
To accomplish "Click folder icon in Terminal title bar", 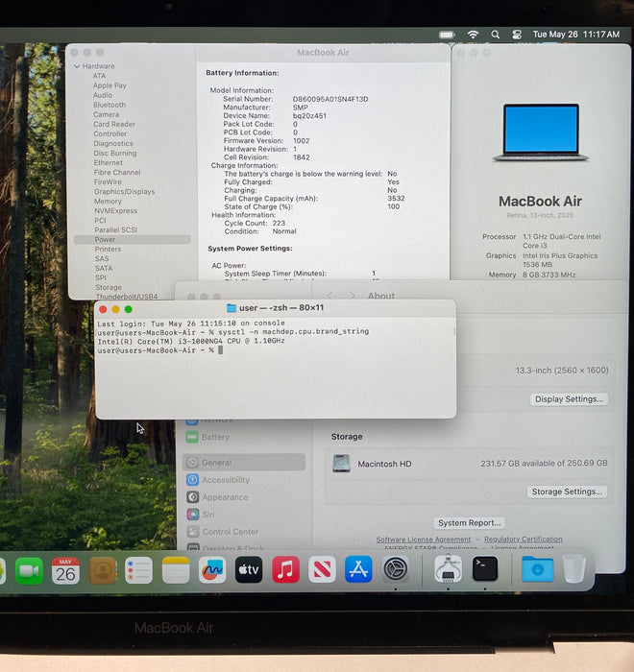I will click(x=232, y=308).
